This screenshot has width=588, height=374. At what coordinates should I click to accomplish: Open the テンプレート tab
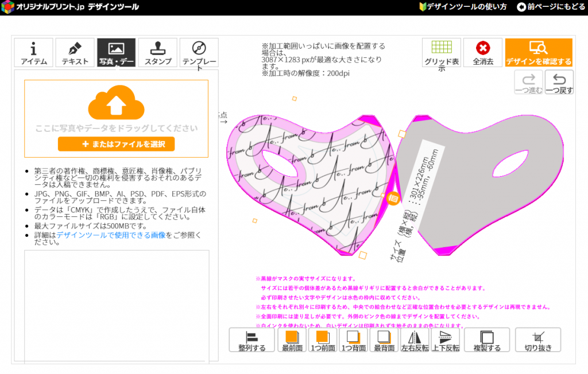click(x=199, y=52)
